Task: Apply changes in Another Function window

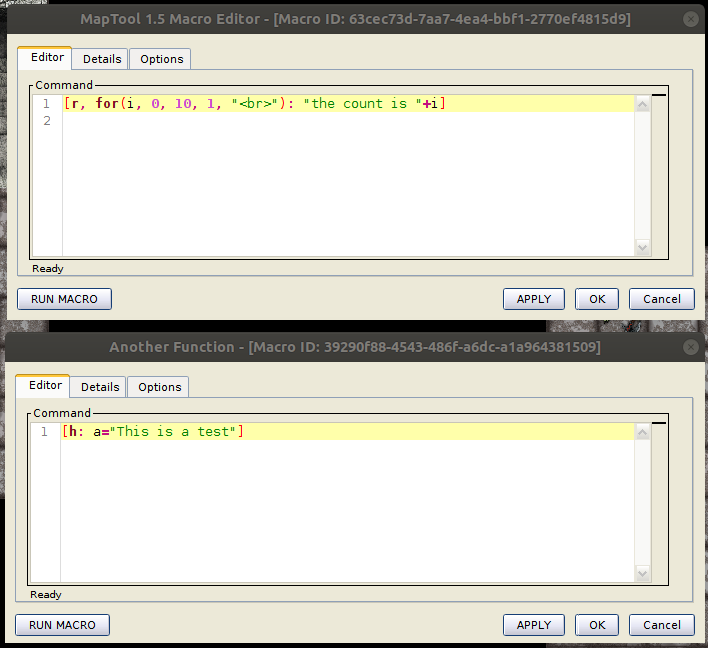Action: [534, 625]
